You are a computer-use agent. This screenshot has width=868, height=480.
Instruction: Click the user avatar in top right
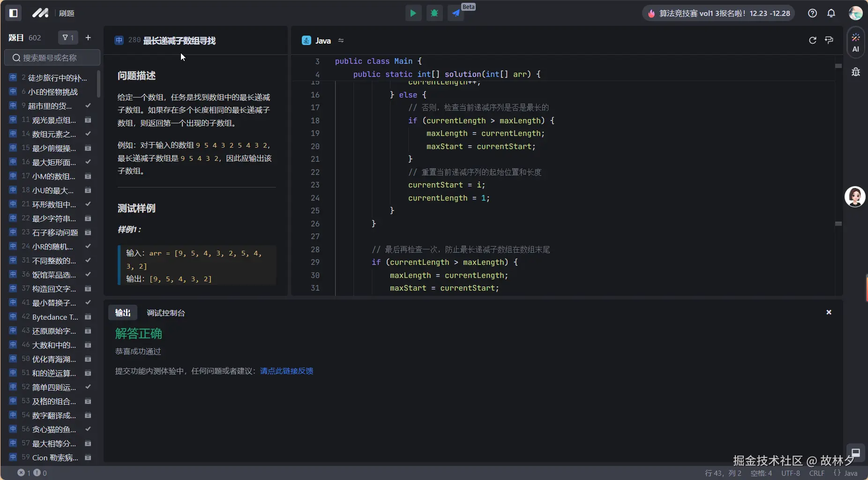[855, 13]
